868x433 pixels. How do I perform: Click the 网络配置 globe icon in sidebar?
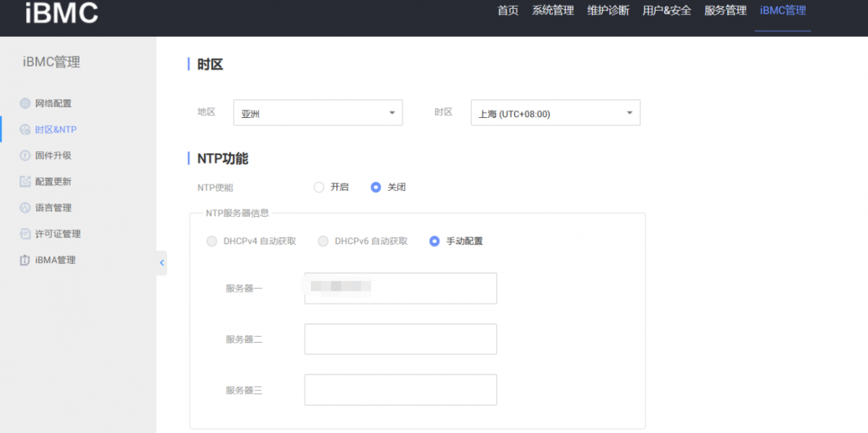[x=25, y=103]
